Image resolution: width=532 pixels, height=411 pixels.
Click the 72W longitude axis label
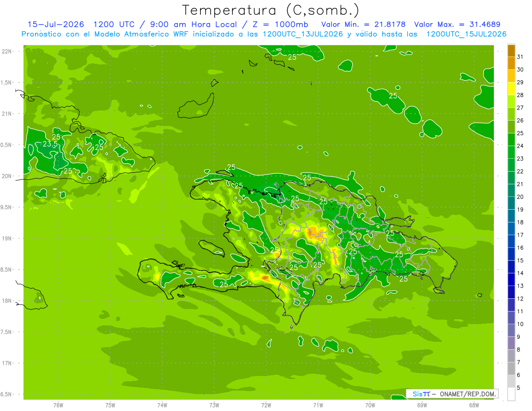click(x=266, y=405)
